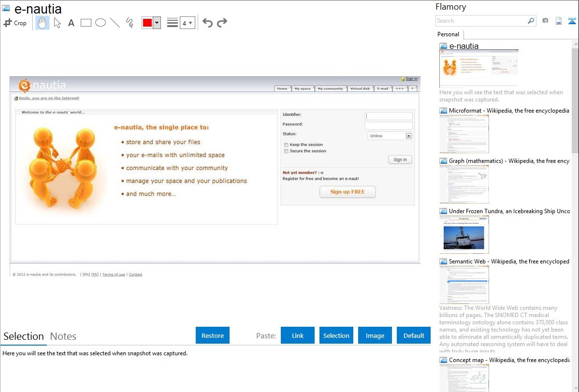Pick the rectangle shape tool
The width and height of the screenshot is (579, 392).
86,23
